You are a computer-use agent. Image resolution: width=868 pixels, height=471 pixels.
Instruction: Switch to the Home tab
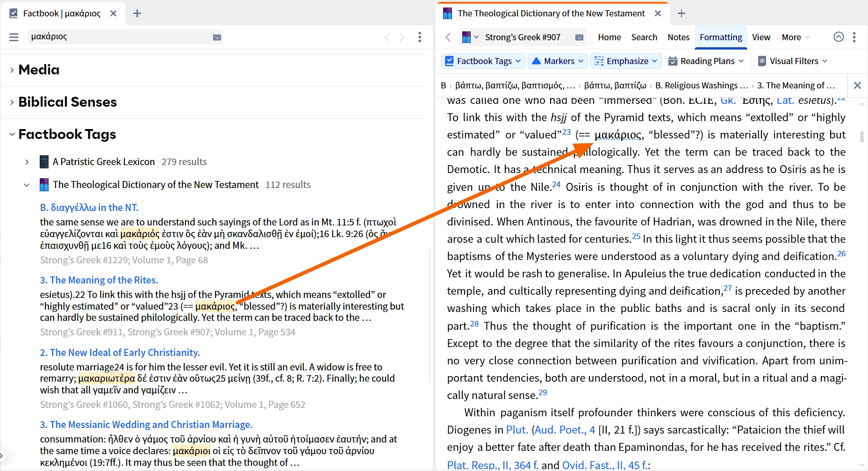click(610, 37)
